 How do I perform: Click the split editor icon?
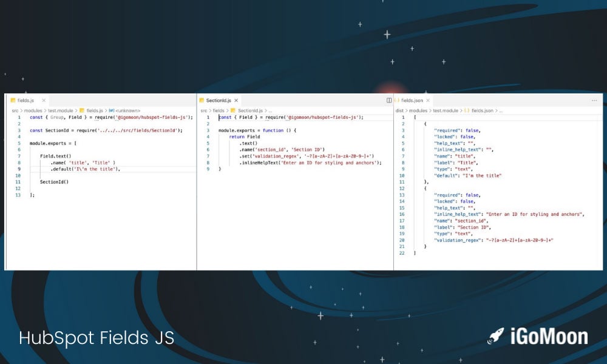[389, 101]
